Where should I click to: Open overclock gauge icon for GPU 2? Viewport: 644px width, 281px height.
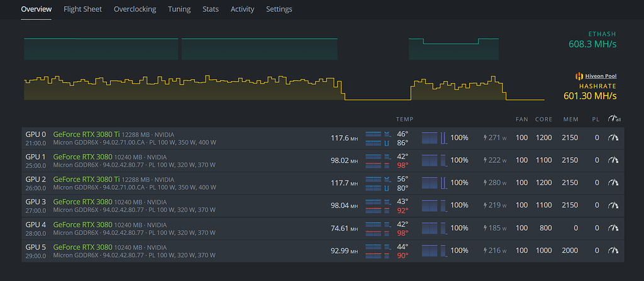pyautogui.click(x=613, y=183)
